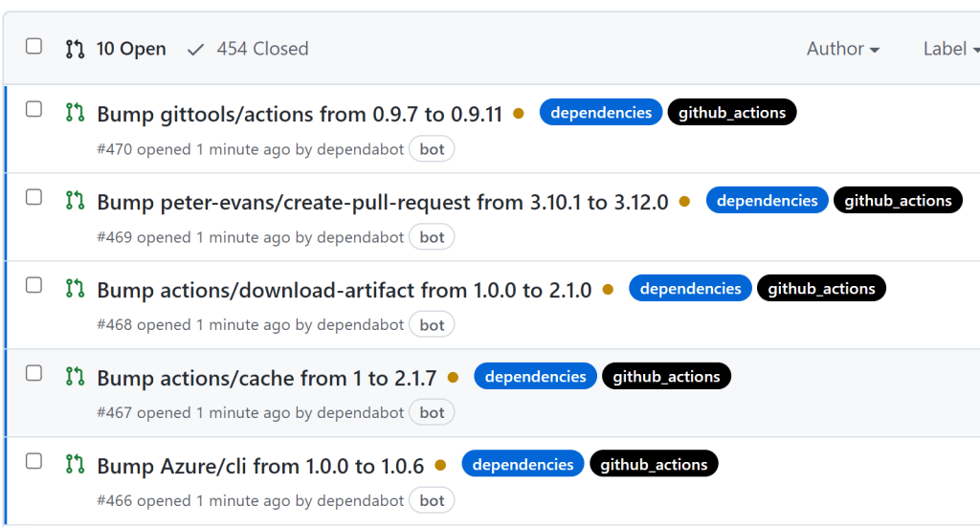Click the pull request icon for #466

pyautogui.click(x=75, y=465)
